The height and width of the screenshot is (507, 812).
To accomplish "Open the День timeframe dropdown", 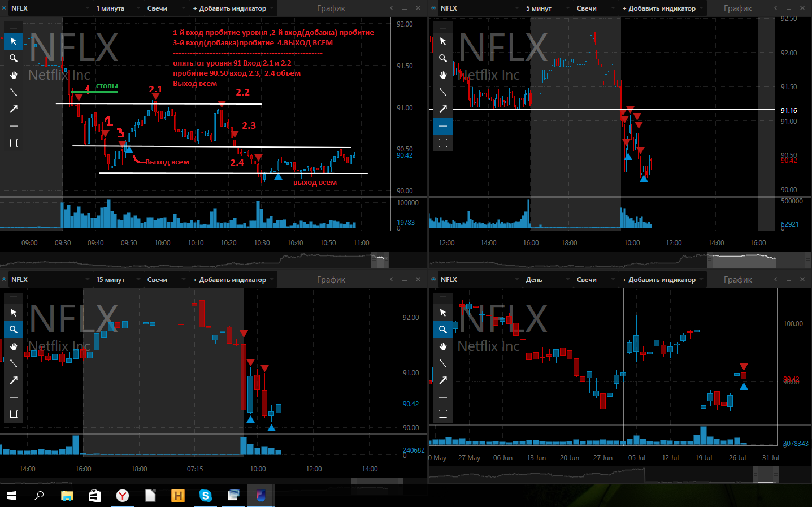I will (547, 280).
